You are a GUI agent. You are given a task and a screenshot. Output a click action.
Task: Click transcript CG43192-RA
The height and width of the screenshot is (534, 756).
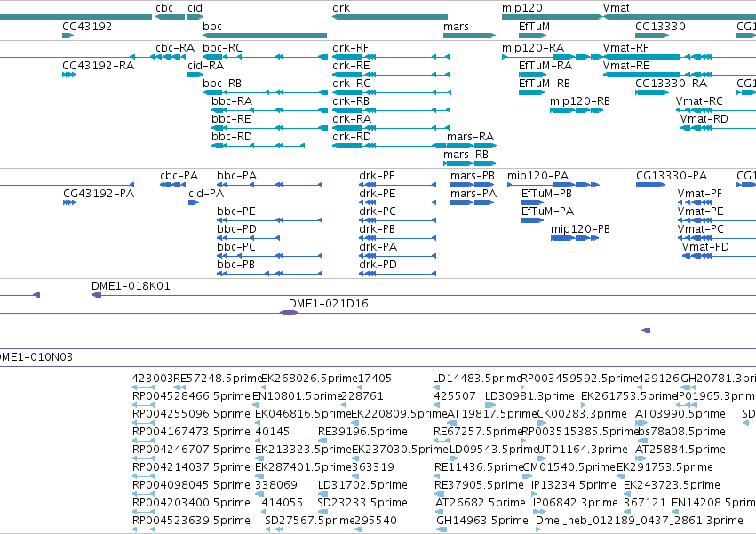69,75
